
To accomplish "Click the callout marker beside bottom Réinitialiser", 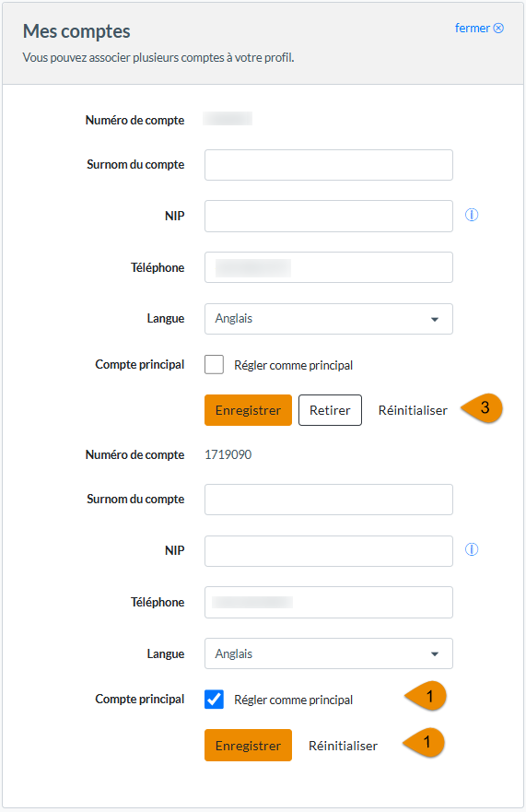I will [x=424, y=743].
